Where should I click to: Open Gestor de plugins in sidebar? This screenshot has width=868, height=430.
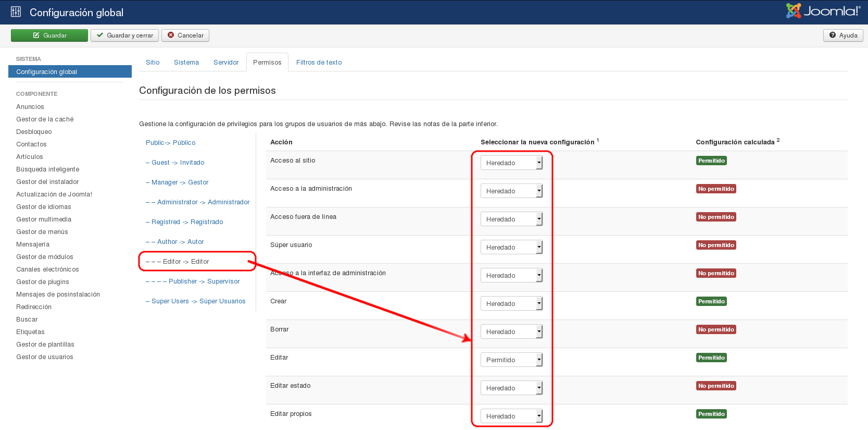[43, 282]
